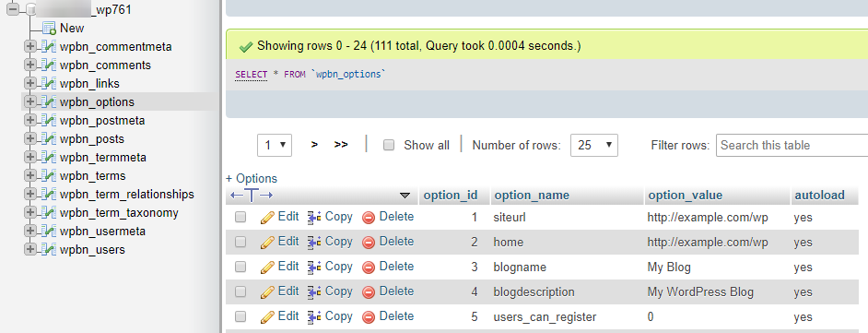Image resolution: width=868 pixels, height=333 pixels.
Task: Open the wpbn_termmeta table in tree
Action: [x=103, y=158]
